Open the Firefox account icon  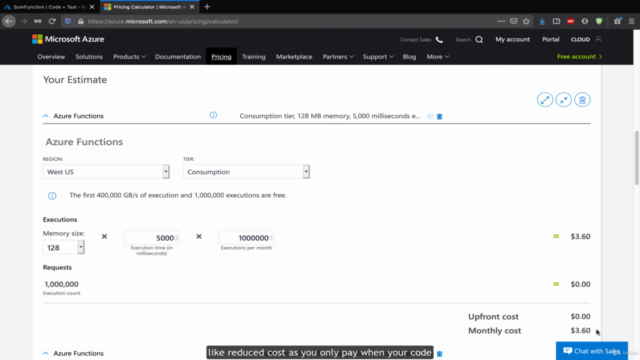pyautogui.click(x=585, y=21)
